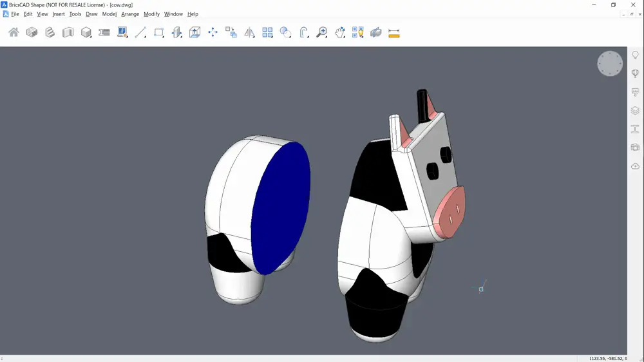
Task: Activate the Measure distance tool
Action: tap(394, 33)
